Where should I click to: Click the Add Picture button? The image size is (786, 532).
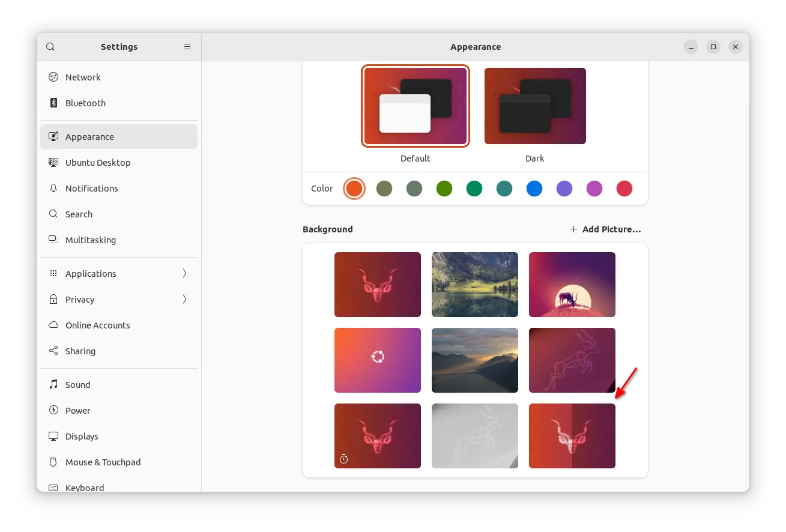click(x=605, y=229)
